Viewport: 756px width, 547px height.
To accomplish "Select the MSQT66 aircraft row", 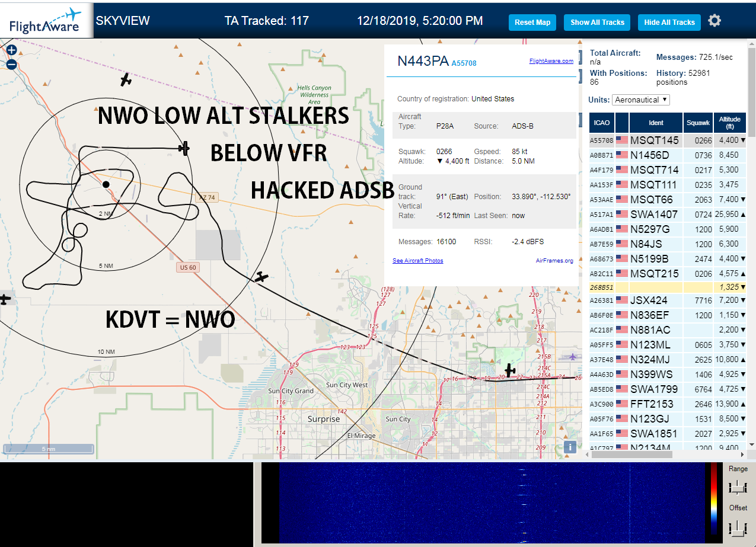I will coord(668,200).
